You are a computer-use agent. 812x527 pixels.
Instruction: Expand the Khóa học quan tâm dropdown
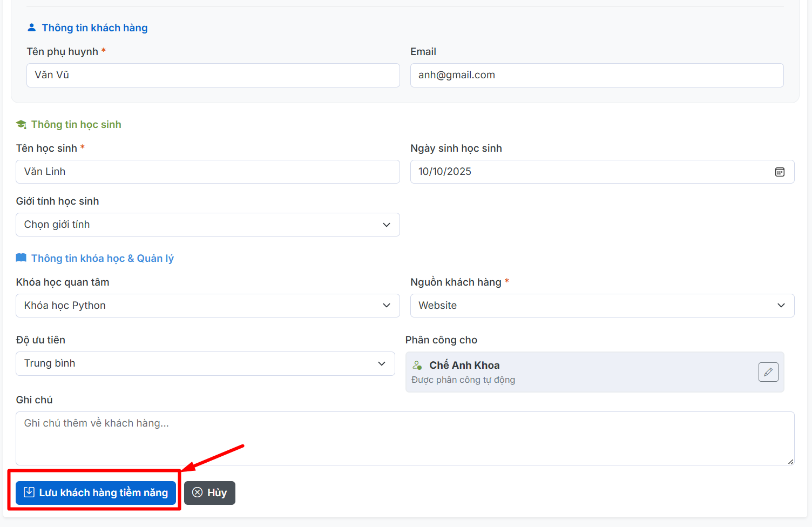tap(207, 306)
